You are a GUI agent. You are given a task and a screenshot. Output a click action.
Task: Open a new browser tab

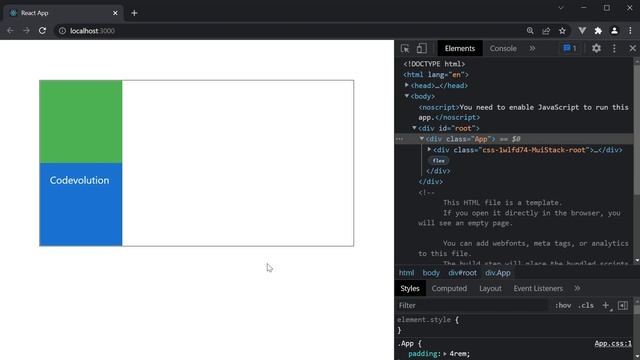pyautogui.click(x=134, y=13)
